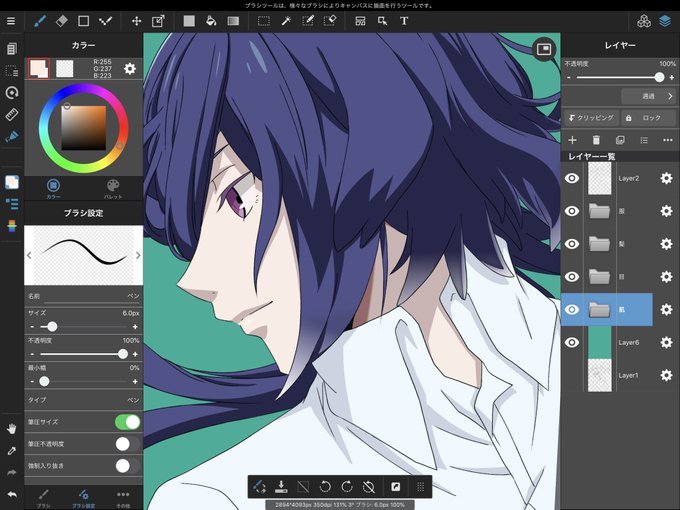Screen dimensions: 680x510
Task: Hide Layer6 using its eye icon
Action: [x=572, y=342]
